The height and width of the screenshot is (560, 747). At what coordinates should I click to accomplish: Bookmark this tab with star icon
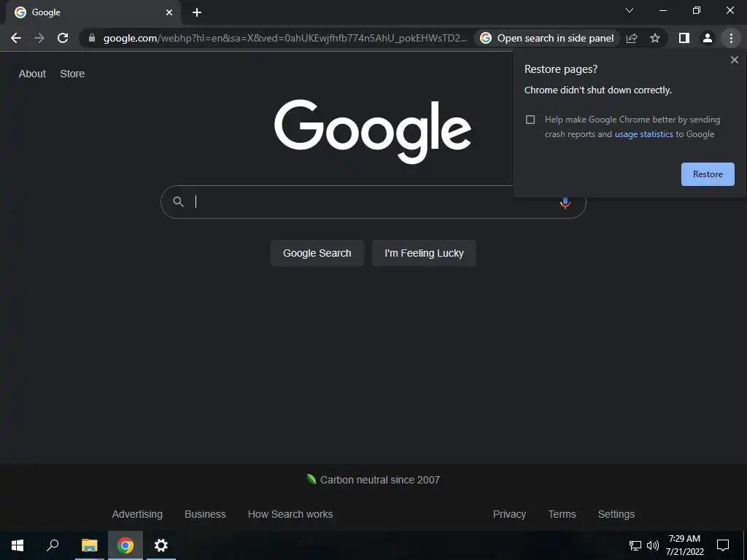click(655, 38)
